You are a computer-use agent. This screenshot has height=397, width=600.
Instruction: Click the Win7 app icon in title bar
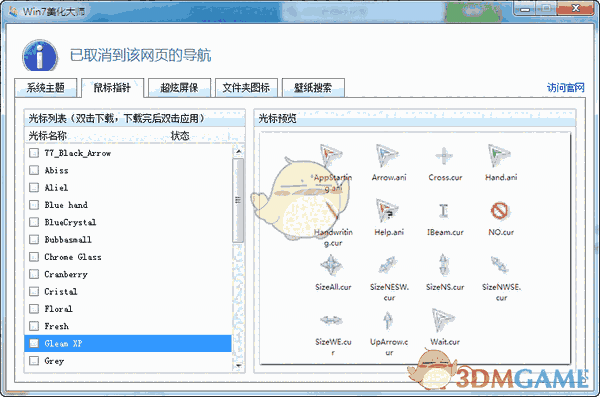click(x=13, y=11)
